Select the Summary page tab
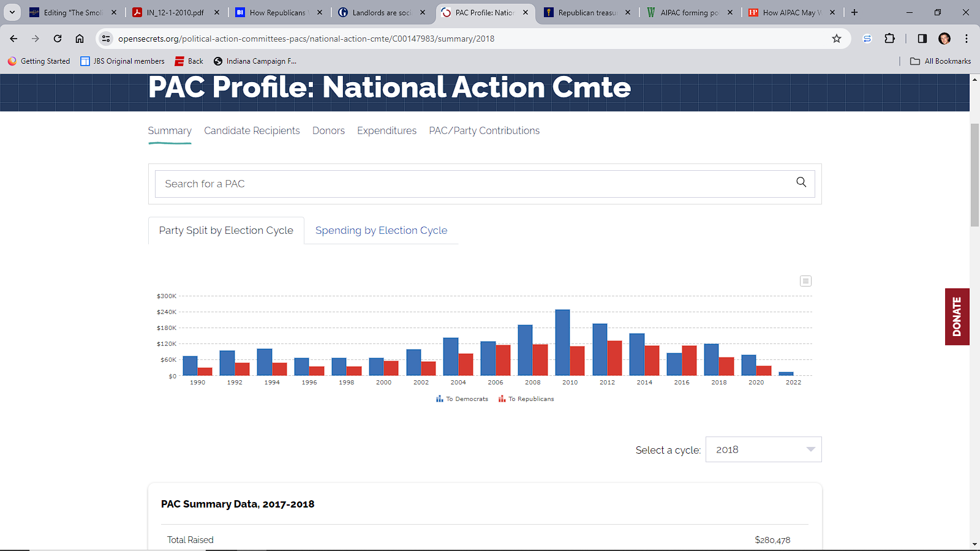Viewport: 980px width, 551px height. [170, 130]
